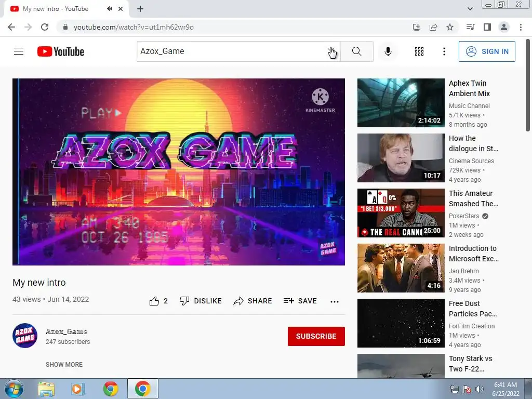Click title 'This Amateur Smashed The...'

click(473, 198)
